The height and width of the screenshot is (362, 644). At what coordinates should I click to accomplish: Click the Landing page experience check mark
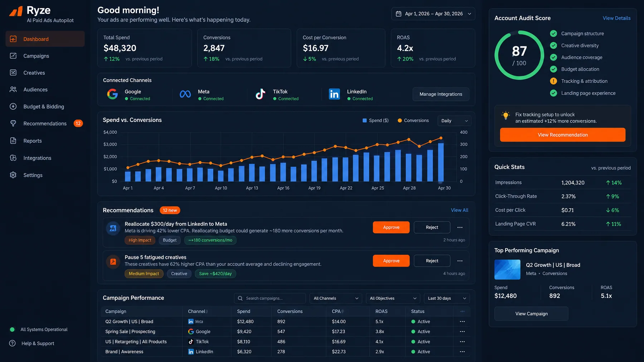tap(553, 93)
